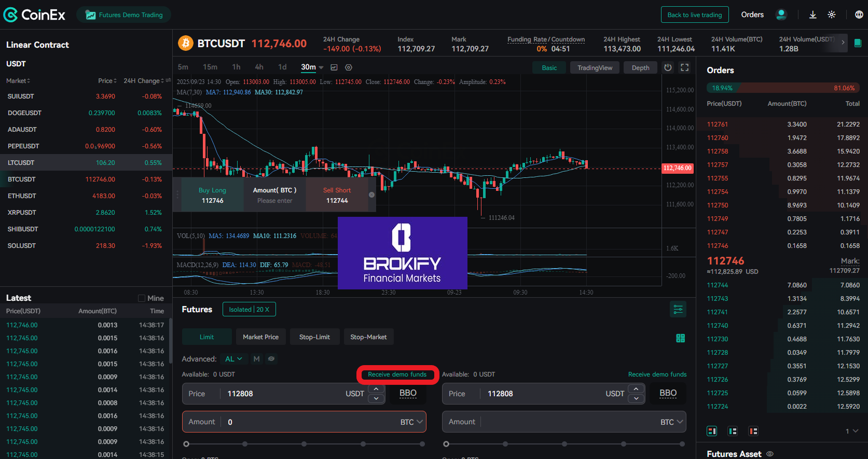Screen dimensions: 868x459
Task: Select asks-only order book view icon
Action: [753, 431]
